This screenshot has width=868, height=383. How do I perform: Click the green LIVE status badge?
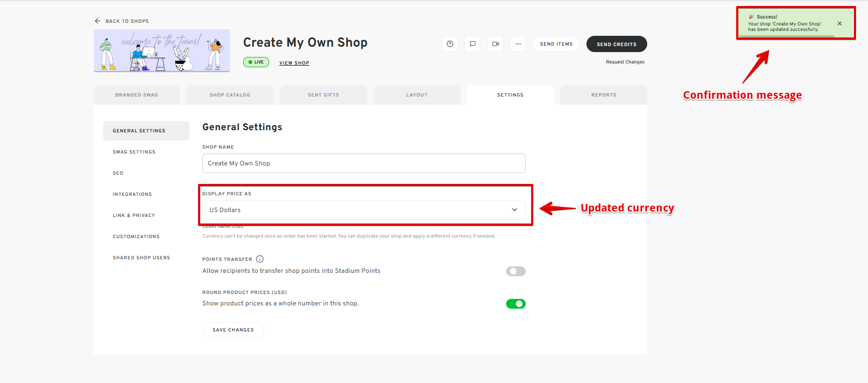[x=256, y=62]
